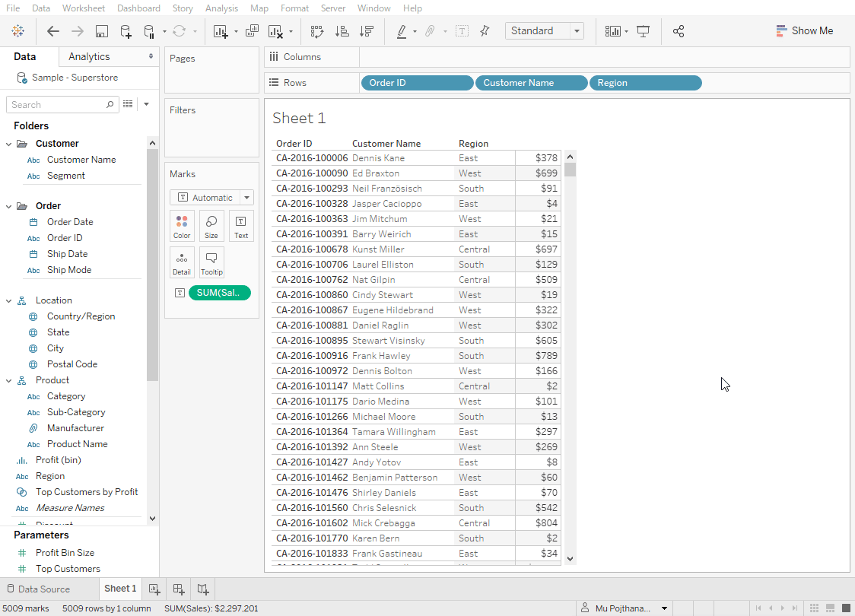Toggle the Show Me panel

[x=804, y=31]
